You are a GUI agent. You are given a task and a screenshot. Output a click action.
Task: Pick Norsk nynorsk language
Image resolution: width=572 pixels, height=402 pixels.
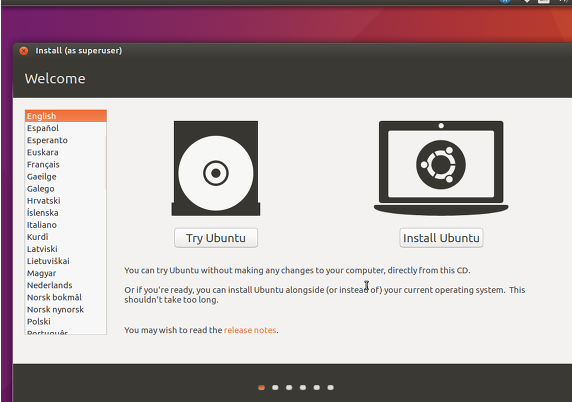point(66,309)
